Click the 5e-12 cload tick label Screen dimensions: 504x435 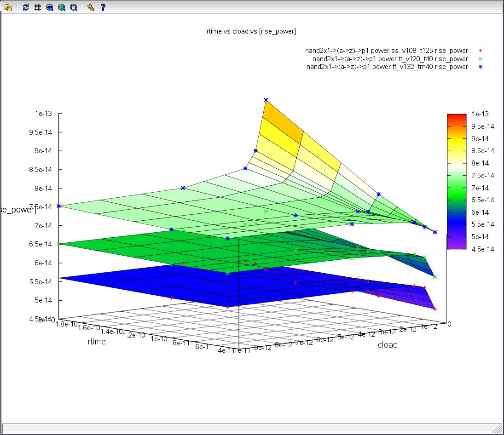(x=346, y=337)
